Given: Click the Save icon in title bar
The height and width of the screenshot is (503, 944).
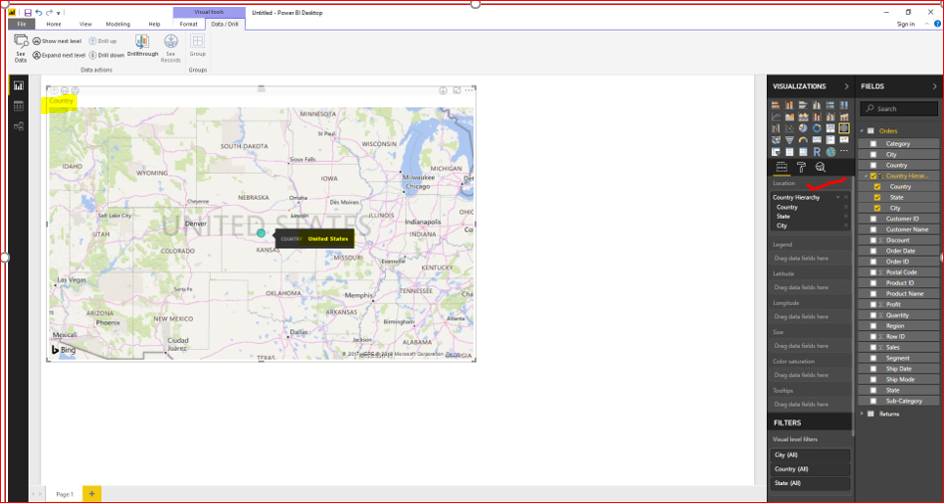Looking at the screenshot, I should point(28,12).
